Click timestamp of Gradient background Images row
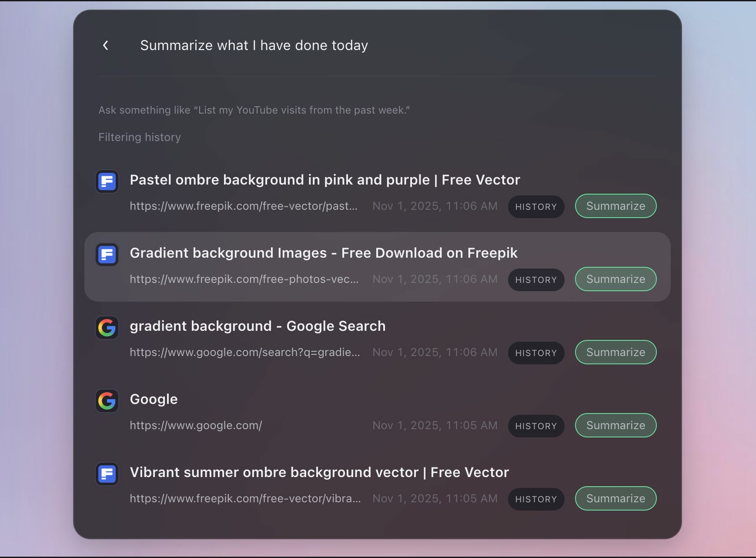756x558 pixels. [435, 279]
